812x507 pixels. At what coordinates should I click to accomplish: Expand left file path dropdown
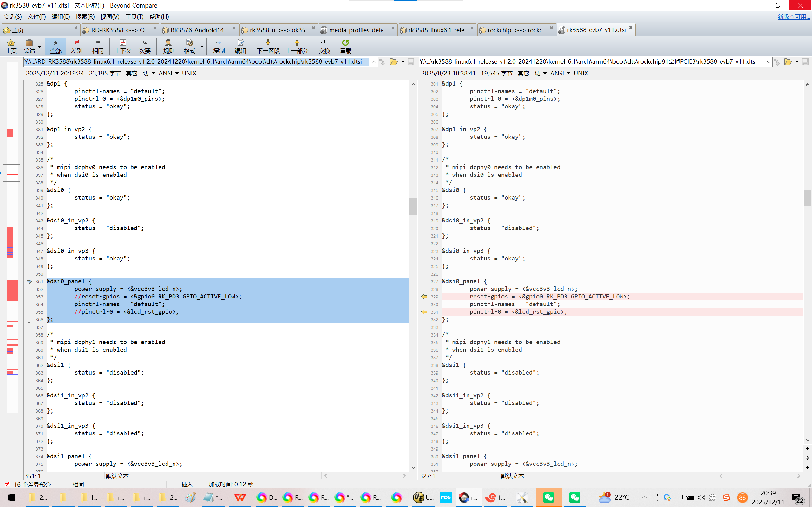374,62
